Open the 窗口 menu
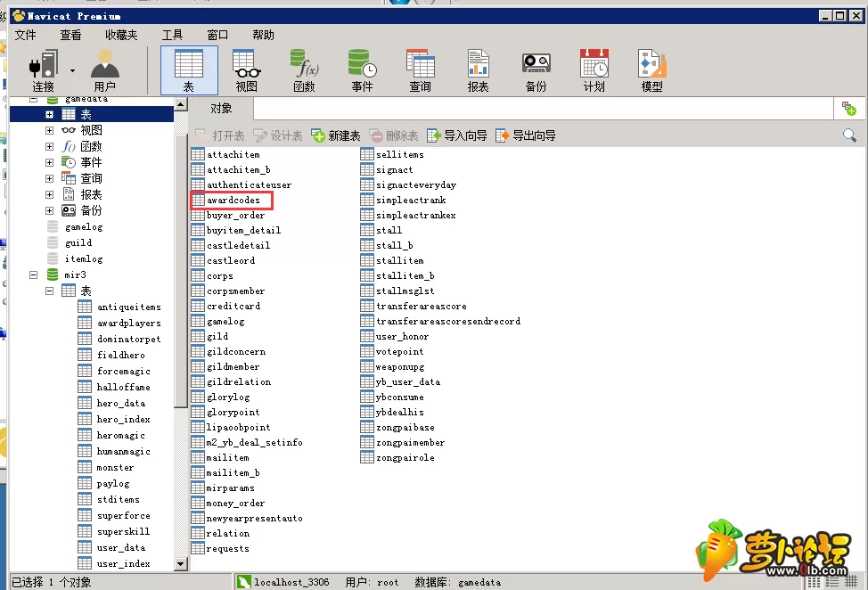Viewport: 868px width, 590px height. tap(217, 35)
